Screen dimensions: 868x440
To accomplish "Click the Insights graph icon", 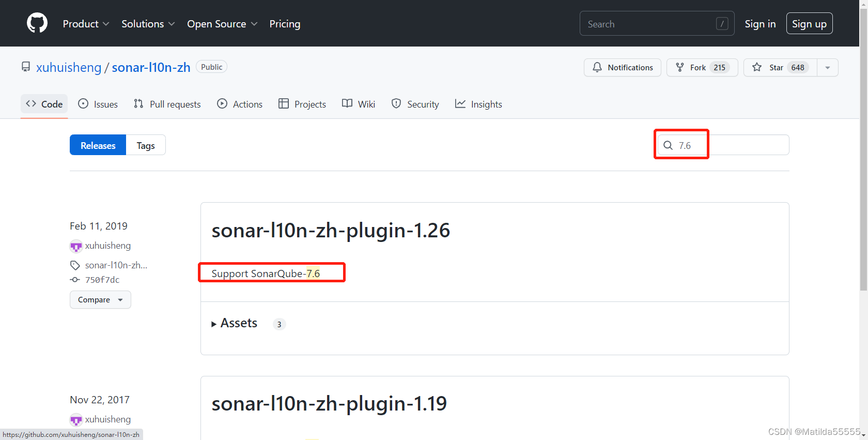I will (x=460, y=103).
